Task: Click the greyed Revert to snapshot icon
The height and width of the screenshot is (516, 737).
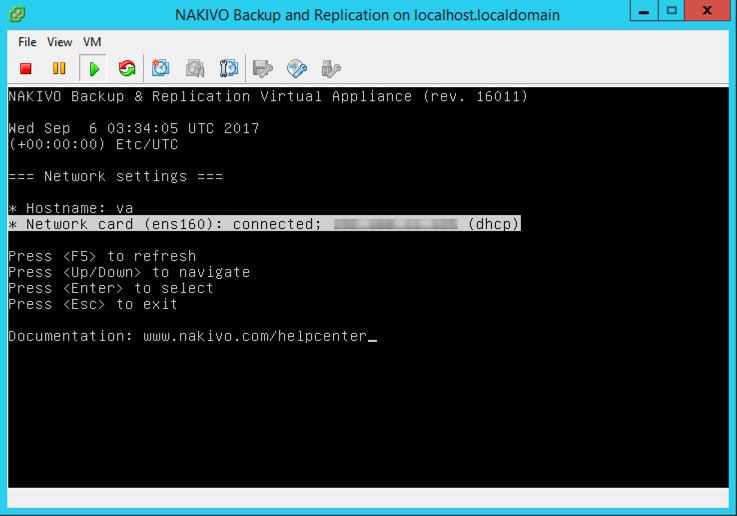Action: point(195,69)
